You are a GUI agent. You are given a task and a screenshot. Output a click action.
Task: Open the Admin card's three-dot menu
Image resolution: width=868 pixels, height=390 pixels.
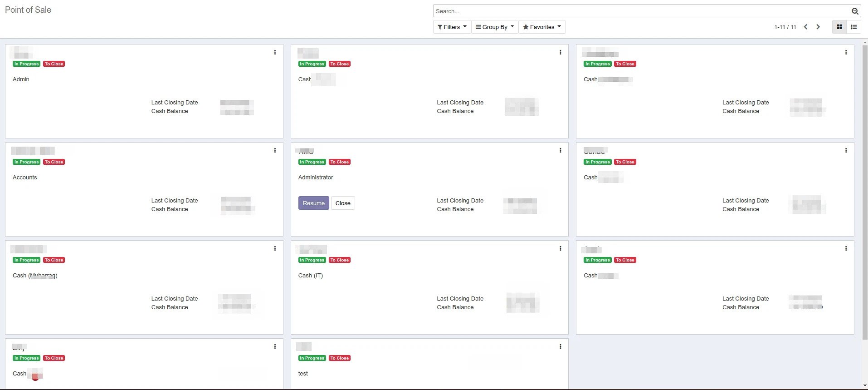pyautogui.click(x=275, y=52)
